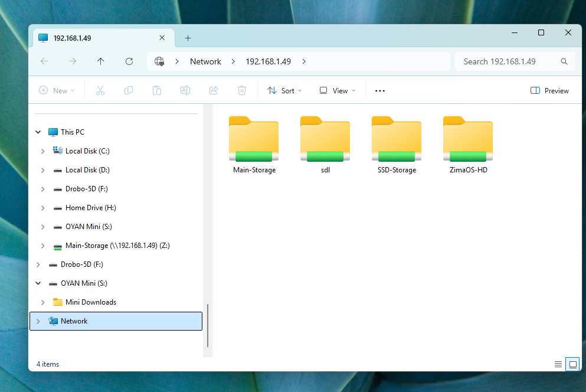Select Local Disk (C:) in navigation pane
Screen dimensions: 586x392
pos(87,151)
